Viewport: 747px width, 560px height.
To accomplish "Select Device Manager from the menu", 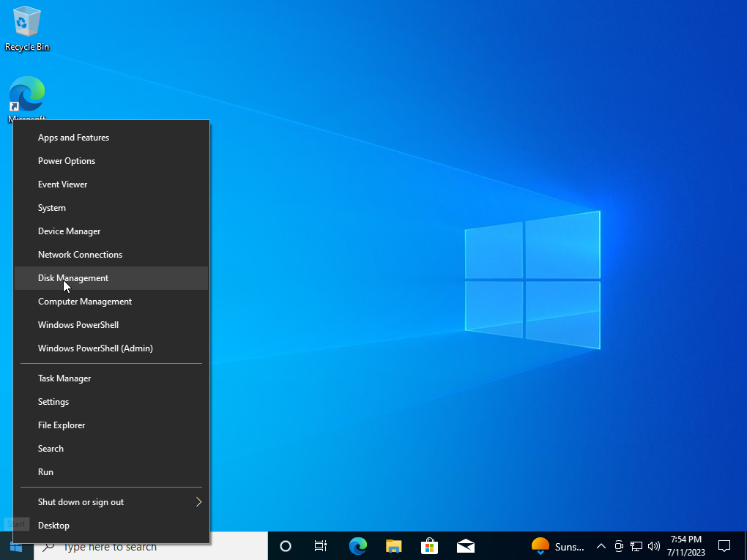I will click(x=69, y=231).
